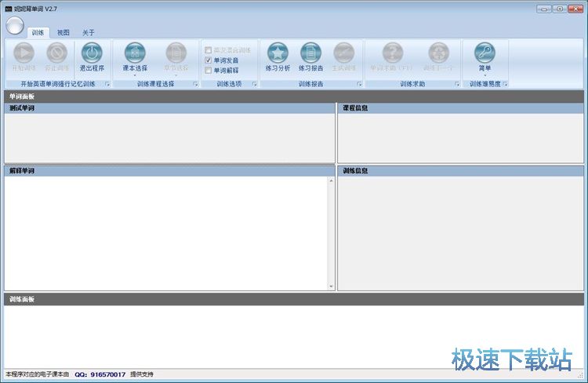Click 本程序对应的电子课本由 status text

pyautogui.click(x=37, y=374)
